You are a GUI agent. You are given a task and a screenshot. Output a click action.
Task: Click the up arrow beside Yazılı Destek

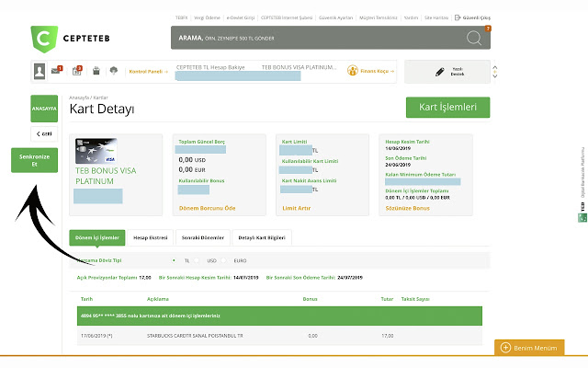[495, 67]
